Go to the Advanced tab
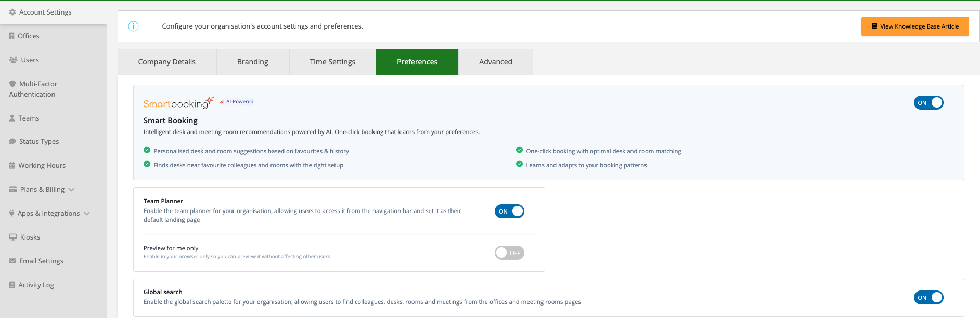Screen dimensions: 980x318 pos(496,62)
